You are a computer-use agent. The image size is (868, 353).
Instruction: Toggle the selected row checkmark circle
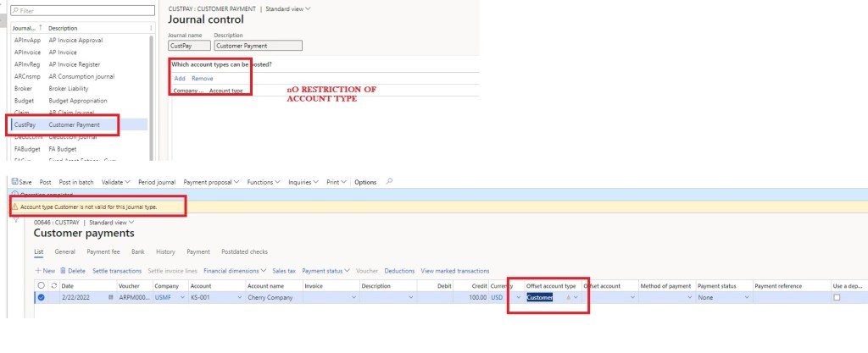pyautogui.click(x=41, y=297)
